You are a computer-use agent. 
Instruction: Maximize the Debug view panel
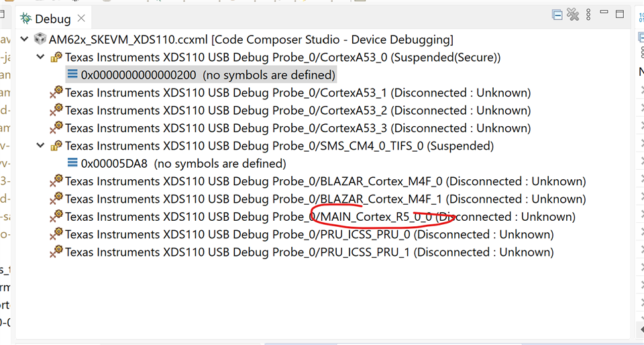tap(620, 14)
